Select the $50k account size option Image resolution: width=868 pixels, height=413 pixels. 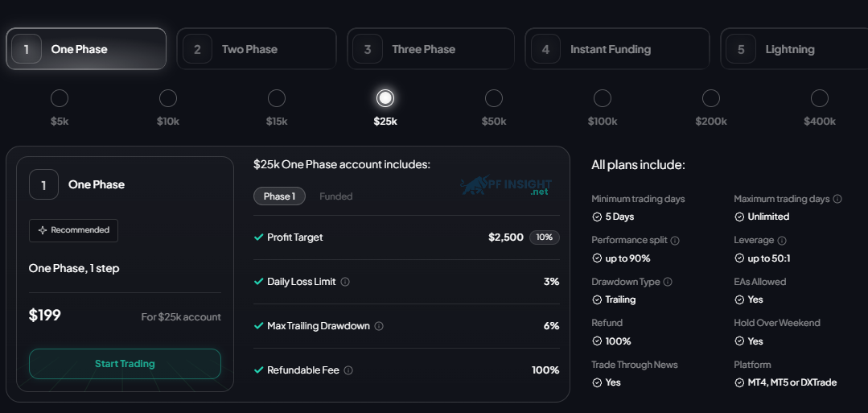[494, 98]
